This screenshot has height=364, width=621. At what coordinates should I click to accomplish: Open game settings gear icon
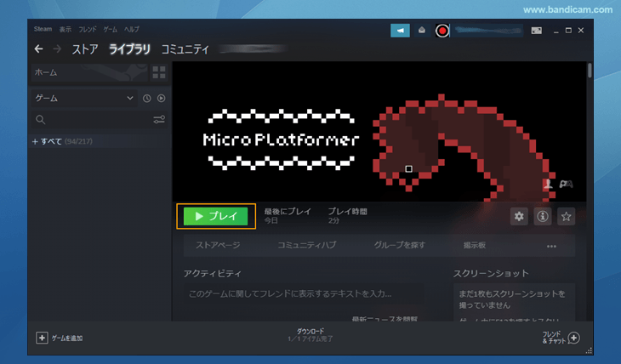coord(519,216)
